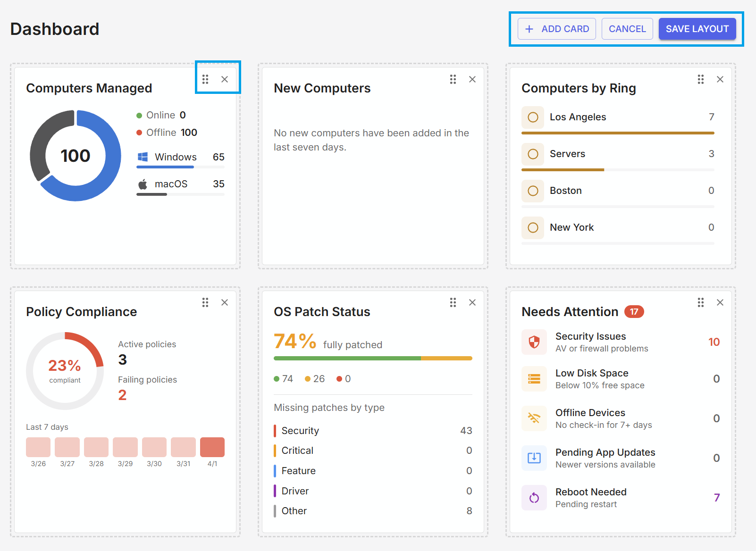Click the Offline Devices icon
Image resolution: width=756 pixels, height=551 pixels.
534,418
